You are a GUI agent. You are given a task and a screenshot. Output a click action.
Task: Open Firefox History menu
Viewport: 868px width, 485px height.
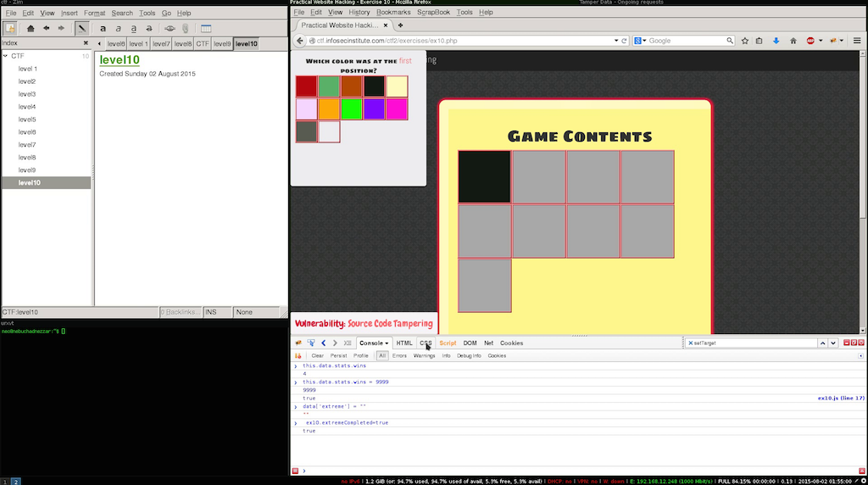[359, 12]
